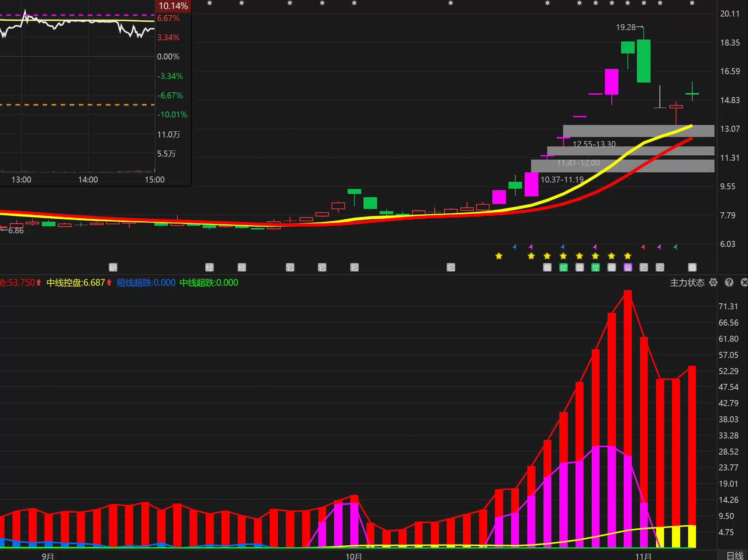Select the 6.86 low price label

[16, 230]
